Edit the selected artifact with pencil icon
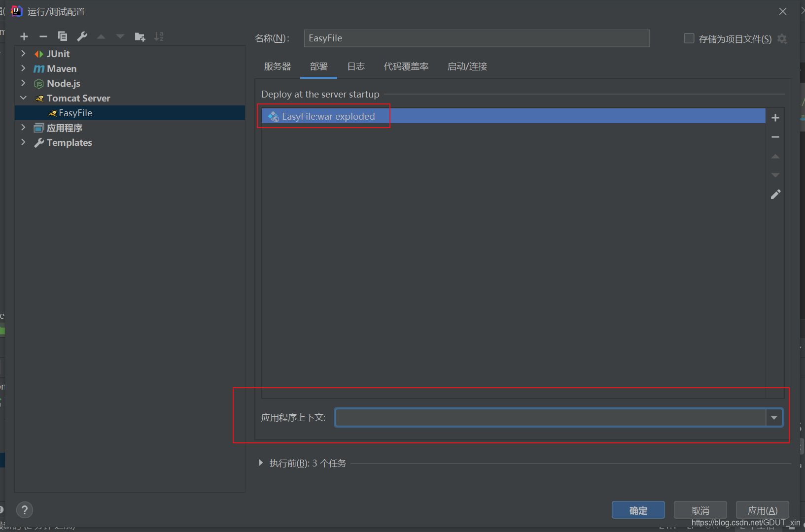Image resolution: width=805 pixels, height=532 pixels. pyautogui.click(x=775, y=195)
